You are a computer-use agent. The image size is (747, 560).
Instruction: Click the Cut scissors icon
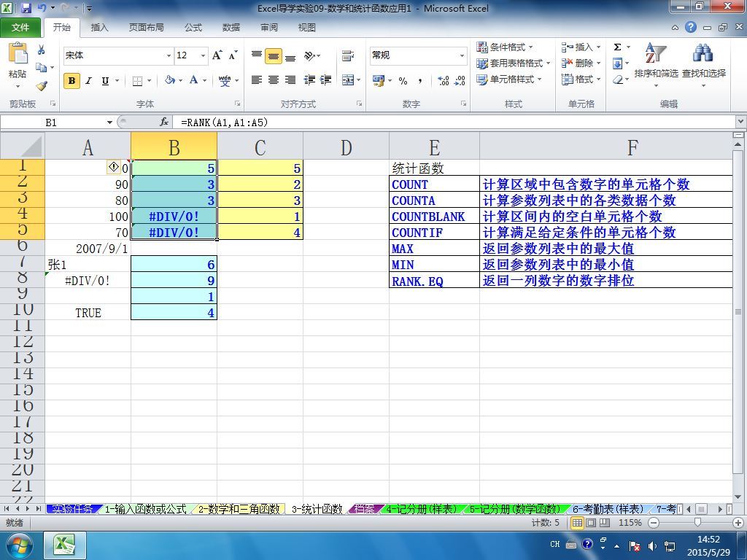(x=42, y=50)
